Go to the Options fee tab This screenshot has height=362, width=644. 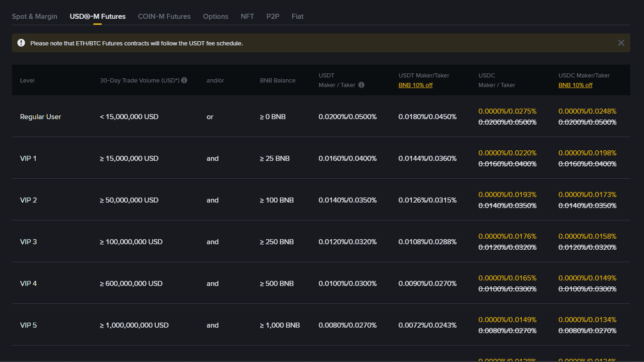tap(215, 16)
